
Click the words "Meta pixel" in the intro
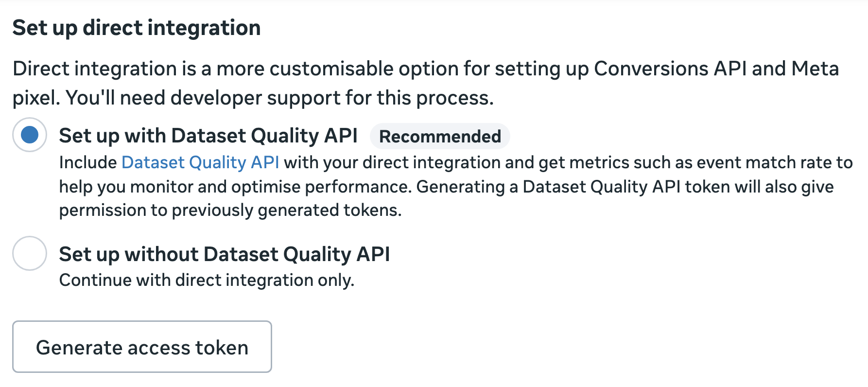coord(815,69)
